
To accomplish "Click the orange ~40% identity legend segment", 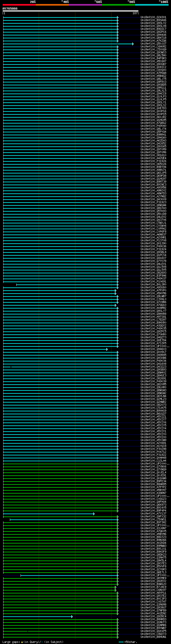I will [52, 5].
